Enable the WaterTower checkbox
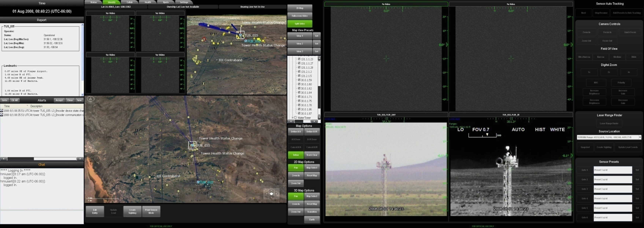The height and width of the screenshot is (228, 644). click(296, 117)
